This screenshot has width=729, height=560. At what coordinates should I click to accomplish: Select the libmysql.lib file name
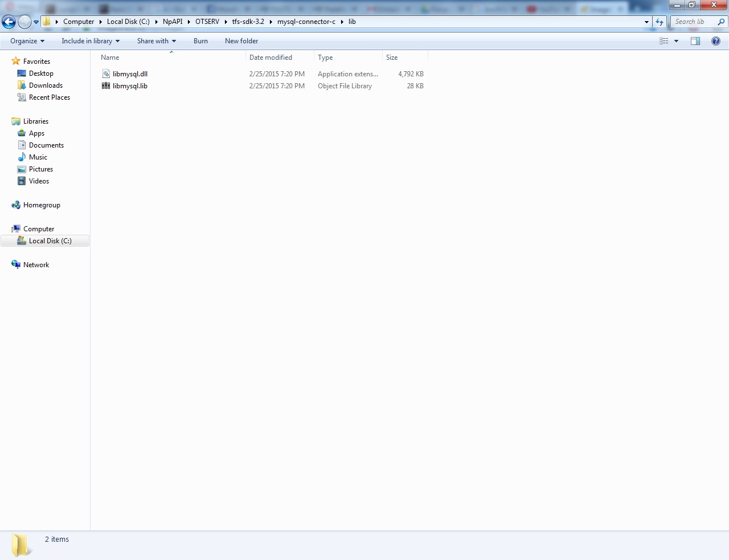click(x=130, y=86)
